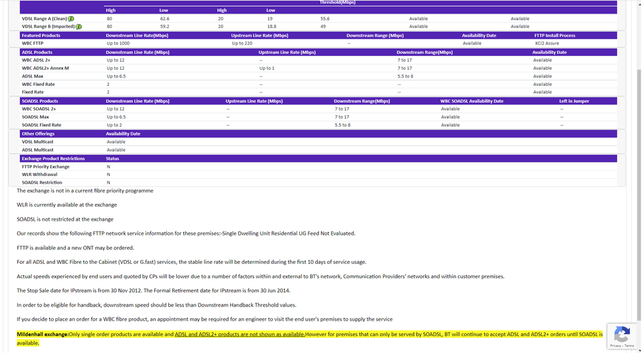Viewport: 644px width, 362px height.
Task: Click the bold Mildenhall exchange text
Action: [x=43, y=334]
